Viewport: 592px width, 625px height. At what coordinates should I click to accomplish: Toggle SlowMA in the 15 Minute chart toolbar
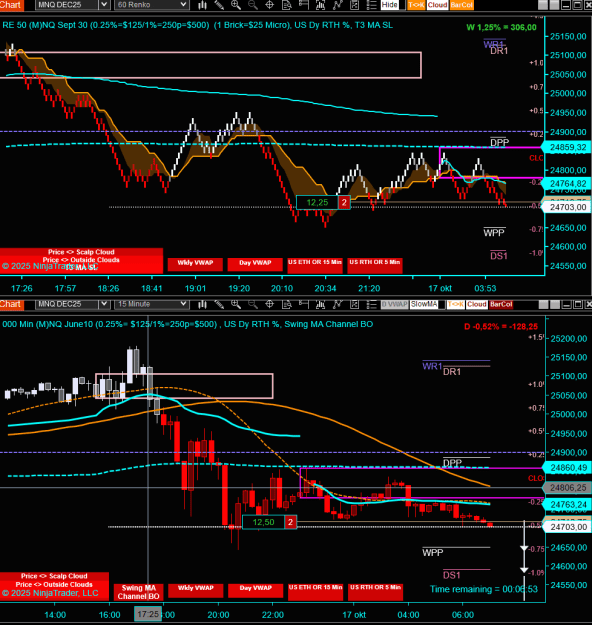424,305
